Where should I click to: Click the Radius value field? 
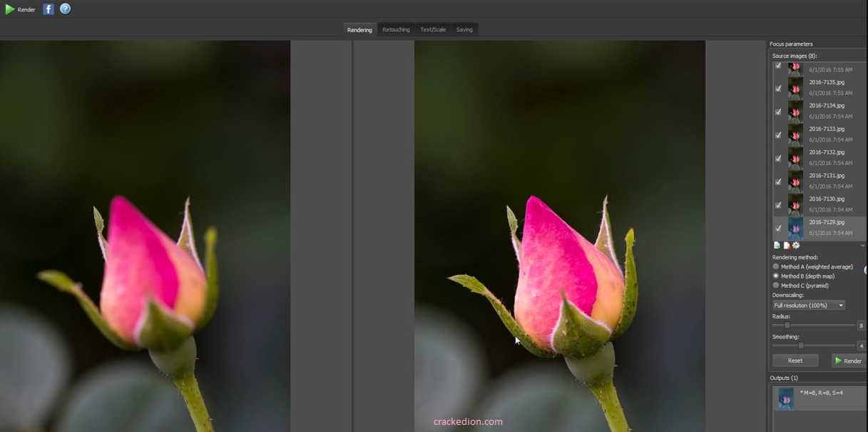862,326
